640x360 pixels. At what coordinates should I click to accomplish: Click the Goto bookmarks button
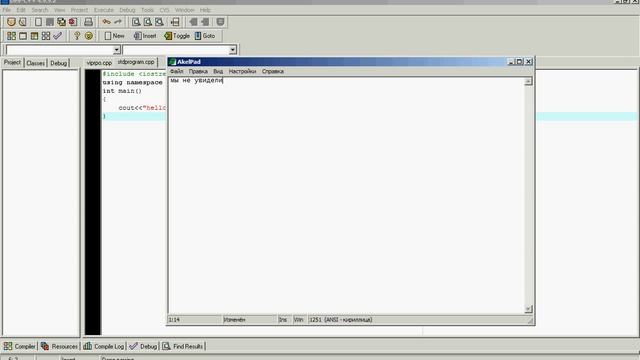coord(205,36)
